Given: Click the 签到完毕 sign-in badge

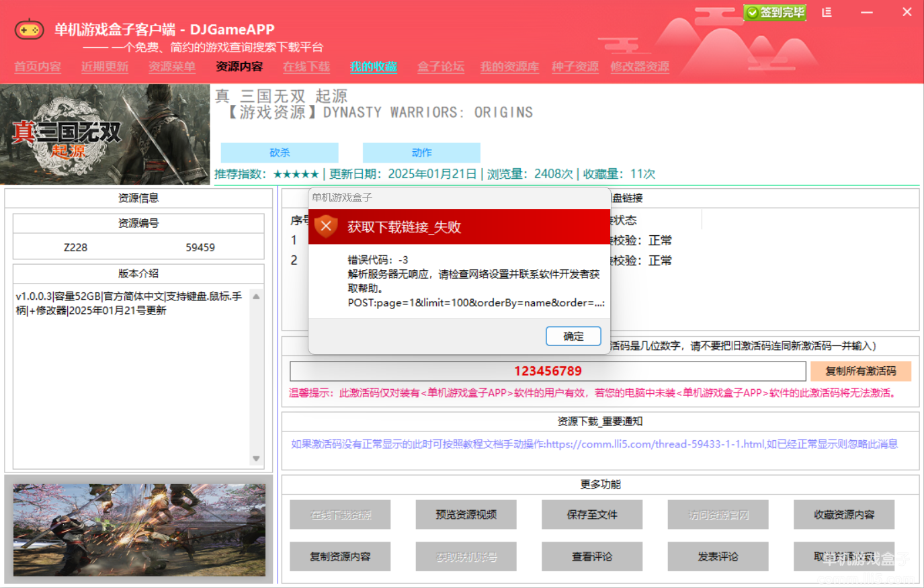Looking at the screenshot, I should pyautogui.click(x=775, y=12).
